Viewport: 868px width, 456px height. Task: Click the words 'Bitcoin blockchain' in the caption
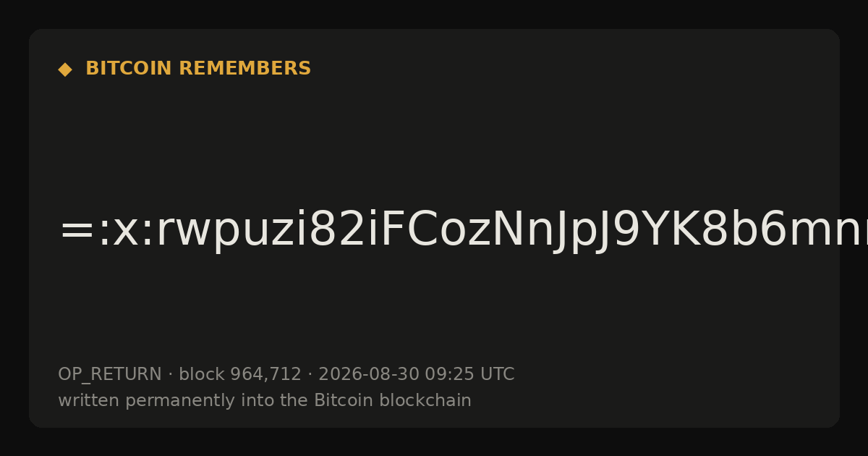[393, 400]
